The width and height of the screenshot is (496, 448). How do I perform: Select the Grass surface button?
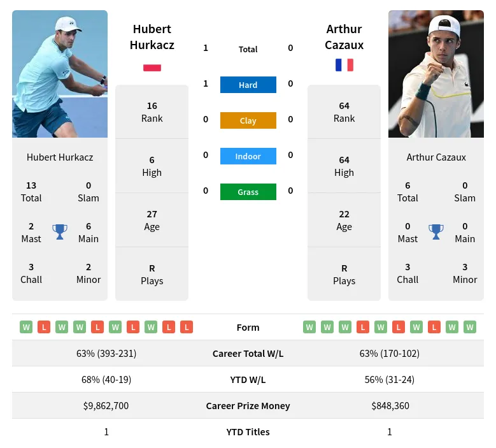[248, 192]
